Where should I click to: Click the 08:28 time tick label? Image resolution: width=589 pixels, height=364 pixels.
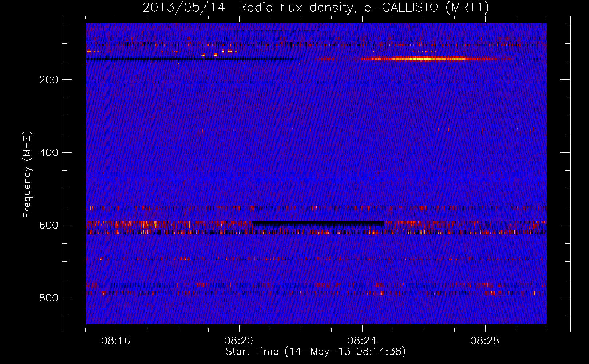pyautogui.click(x=485, y=341)
